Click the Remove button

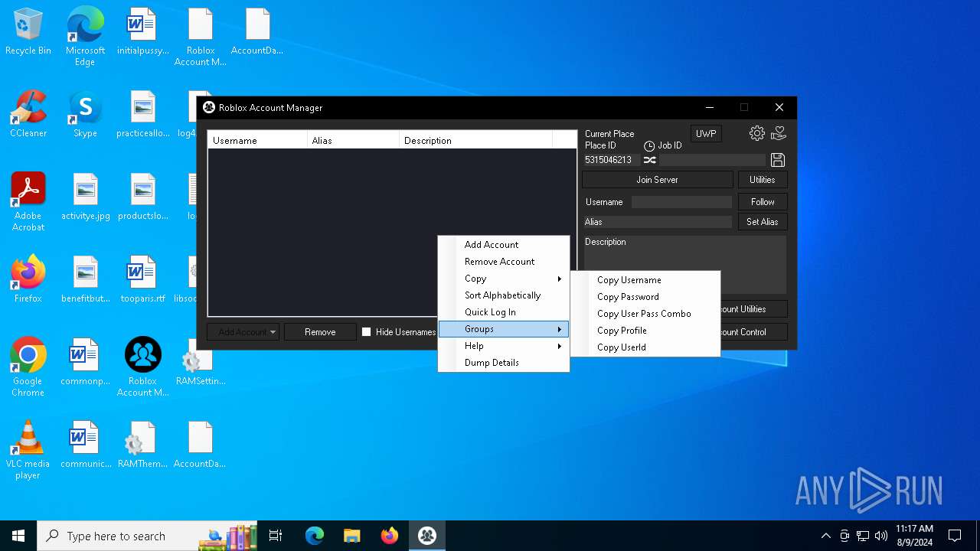coord(320,332)
